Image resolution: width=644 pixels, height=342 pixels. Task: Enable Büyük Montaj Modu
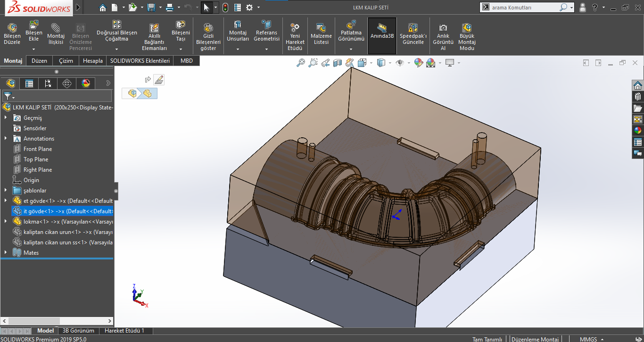(x=467, y=37)
